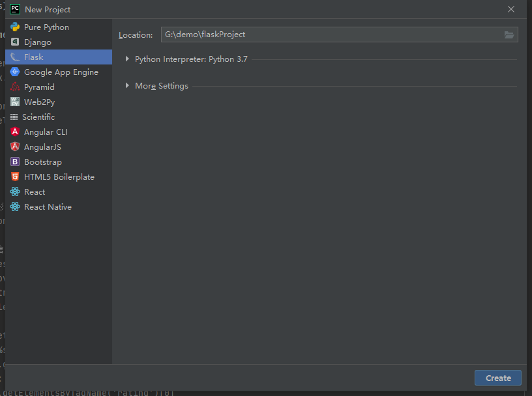Select the Angular CLI icon

tap(15, 132)
